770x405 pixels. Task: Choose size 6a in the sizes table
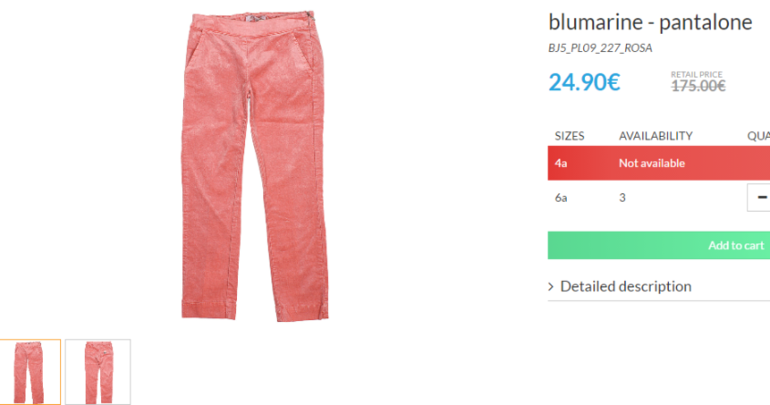coord(561,197)
